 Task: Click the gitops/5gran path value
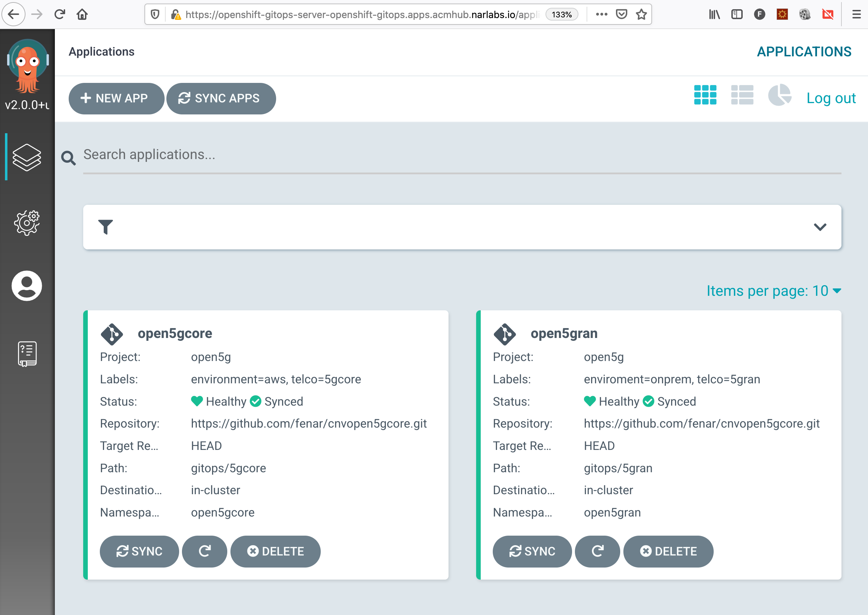[618, 468]
